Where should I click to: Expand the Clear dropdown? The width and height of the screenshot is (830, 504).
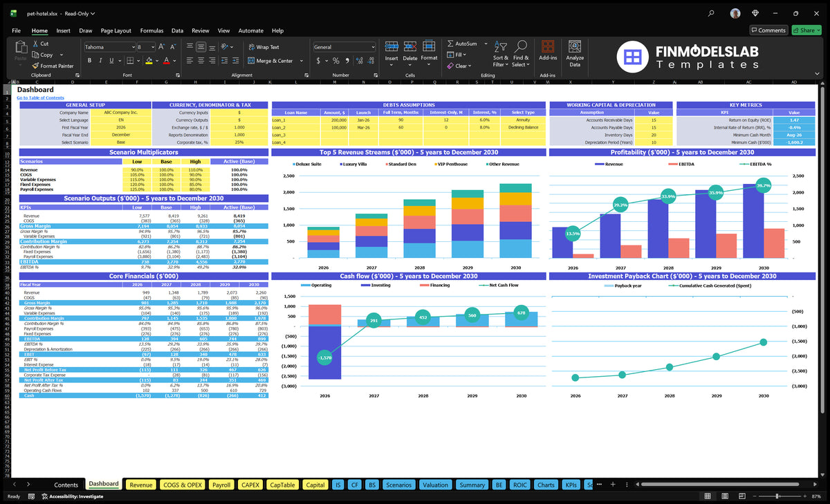[470, 66]
